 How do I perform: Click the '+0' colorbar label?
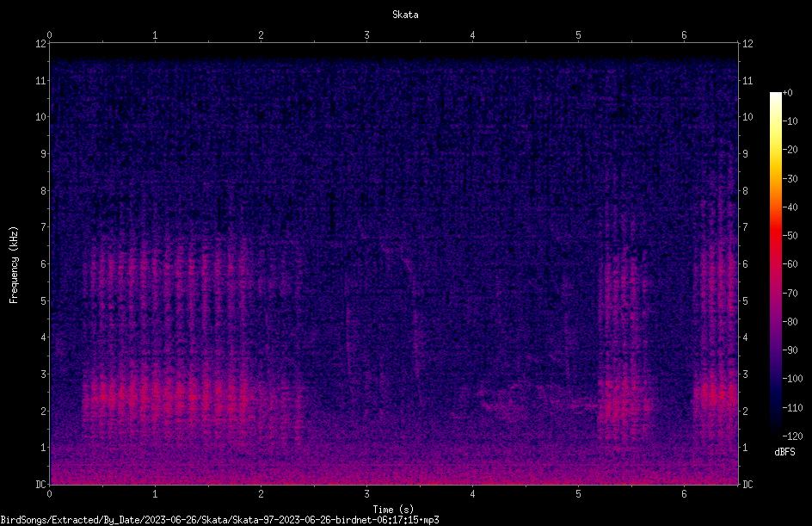(x=787, y=93)
